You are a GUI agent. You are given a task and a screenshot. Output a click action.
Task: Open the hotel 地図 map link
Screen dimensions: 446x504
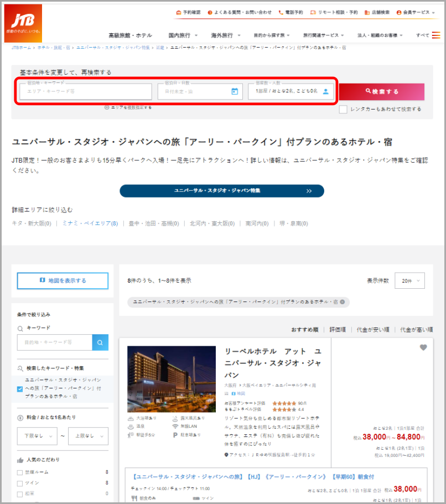point(238,393)
